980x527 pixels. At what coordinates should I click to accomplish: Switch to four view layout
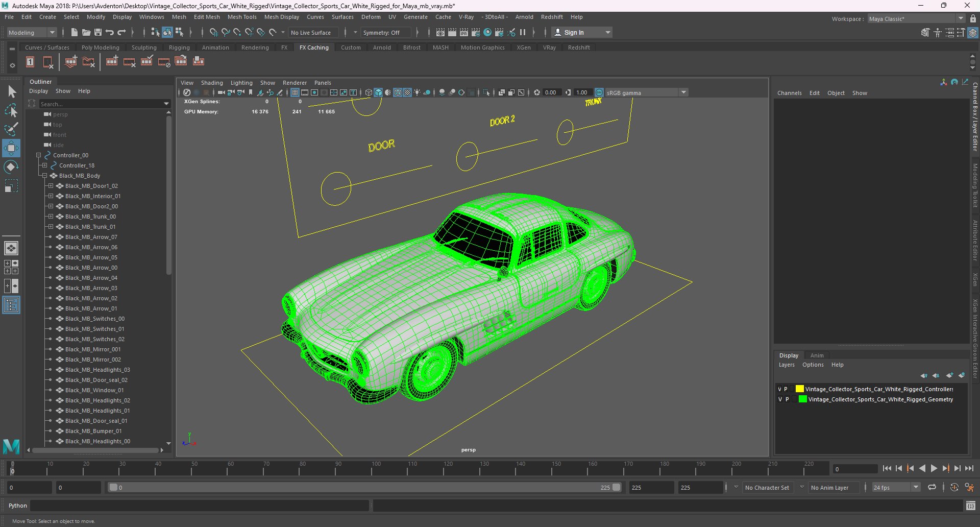click(x=11, y=267)
